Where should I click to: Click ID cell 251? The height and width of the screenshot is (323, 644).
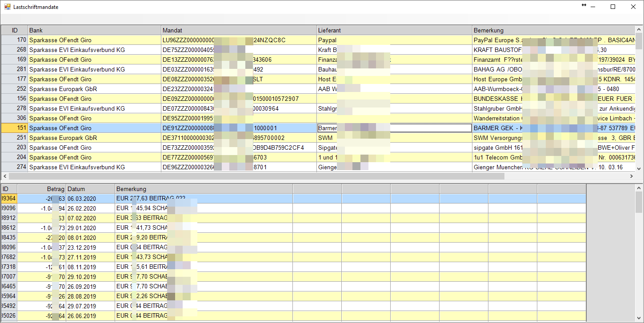15,138
